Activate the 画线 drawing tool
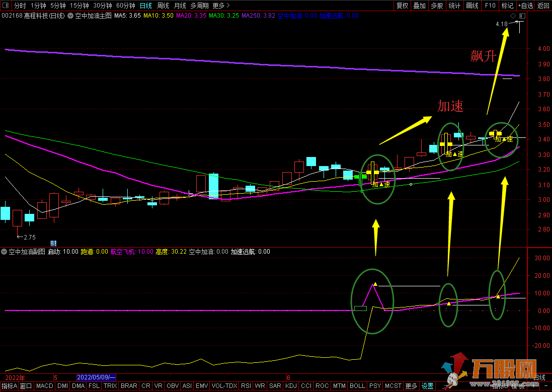Image resolution: width=552 pixels, height=392 pixels. 472,6
